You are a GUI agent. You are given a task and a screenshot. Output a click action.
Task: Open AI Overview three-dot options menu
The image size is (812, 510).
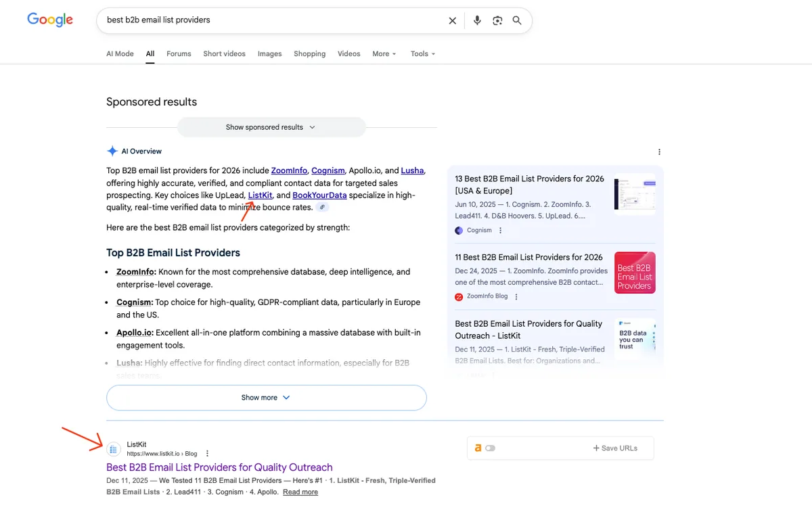pyautogui.click(x=659, y=152)
